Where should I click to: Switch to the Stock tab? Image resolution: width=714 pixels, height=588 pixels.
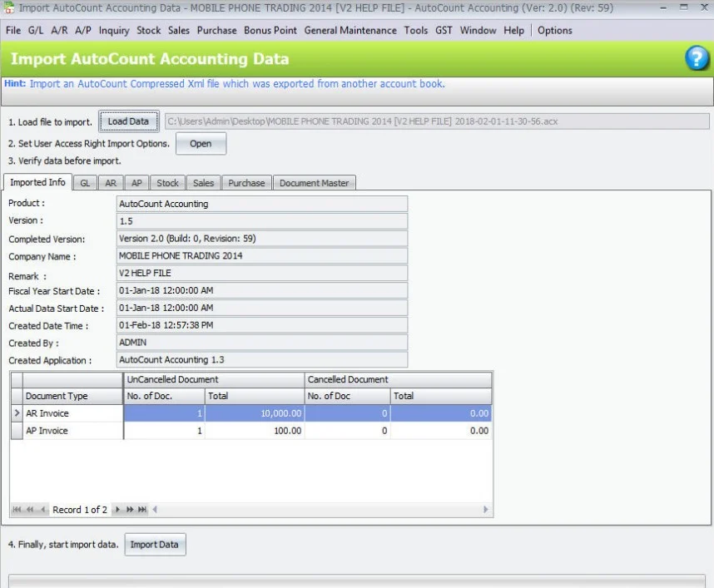click(x=167, y=183)
